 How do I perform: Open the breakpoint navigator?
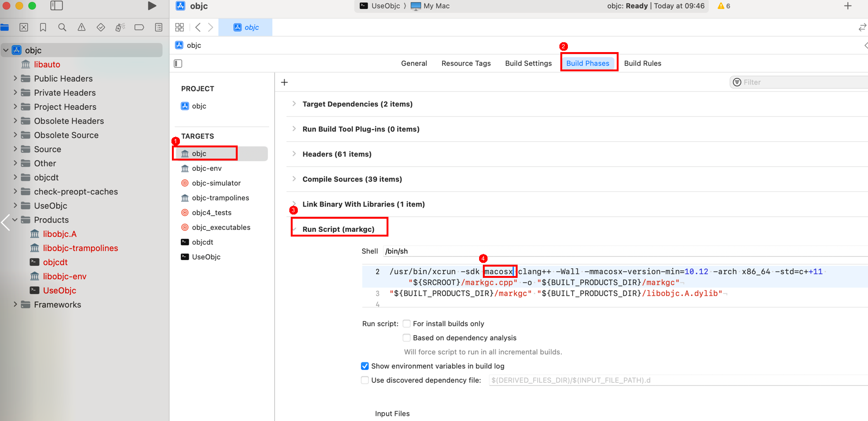tap(139, 27)
